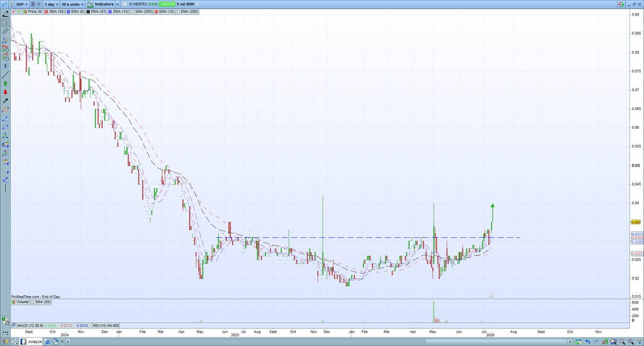Click the price list icon next to Price
This screenshot has height=346, width=644.
pos(40,12)
